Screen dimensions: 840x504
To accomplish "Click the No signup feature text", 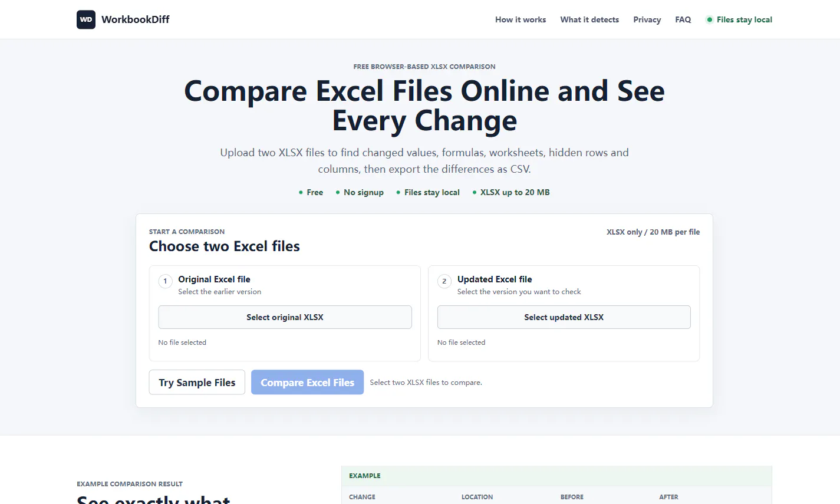I will (x=364, y=192).
